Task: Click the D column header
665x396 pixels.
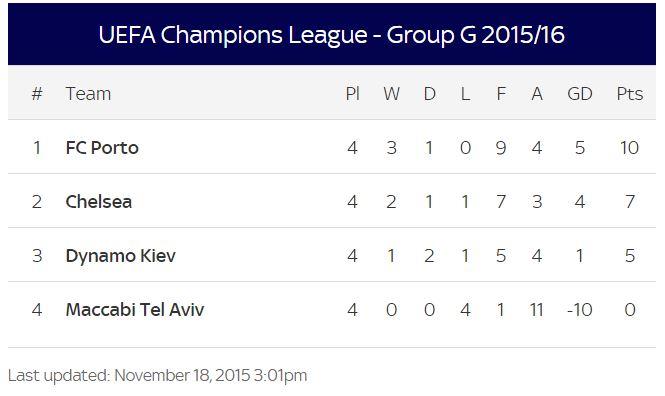Action: pyautogui.click(x=430, y=94)
